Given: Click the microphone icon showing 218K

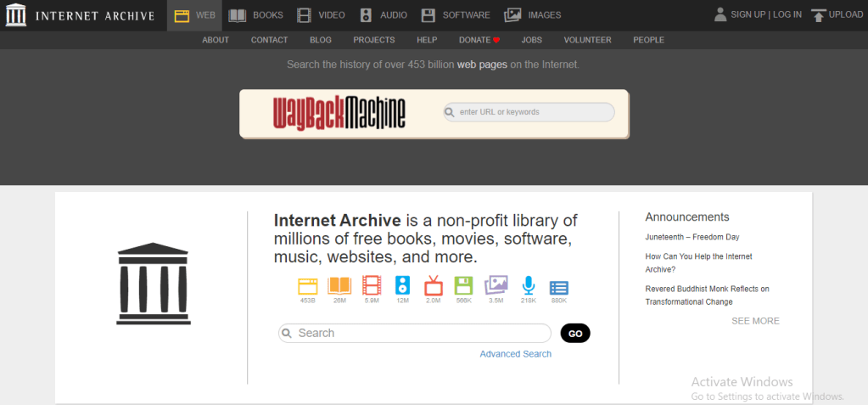Looking at the screenshot, I should click(x=528, y=285).
